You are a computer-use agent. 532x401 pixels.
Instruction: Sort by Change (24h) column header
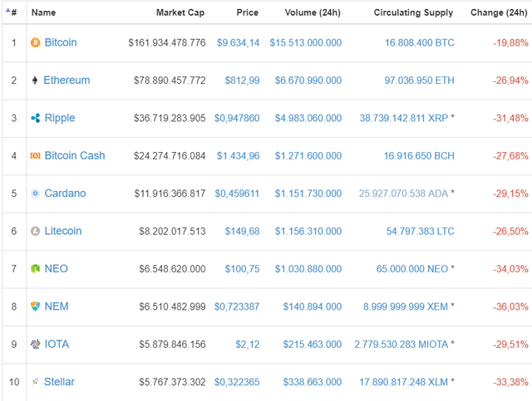(499, 12)
